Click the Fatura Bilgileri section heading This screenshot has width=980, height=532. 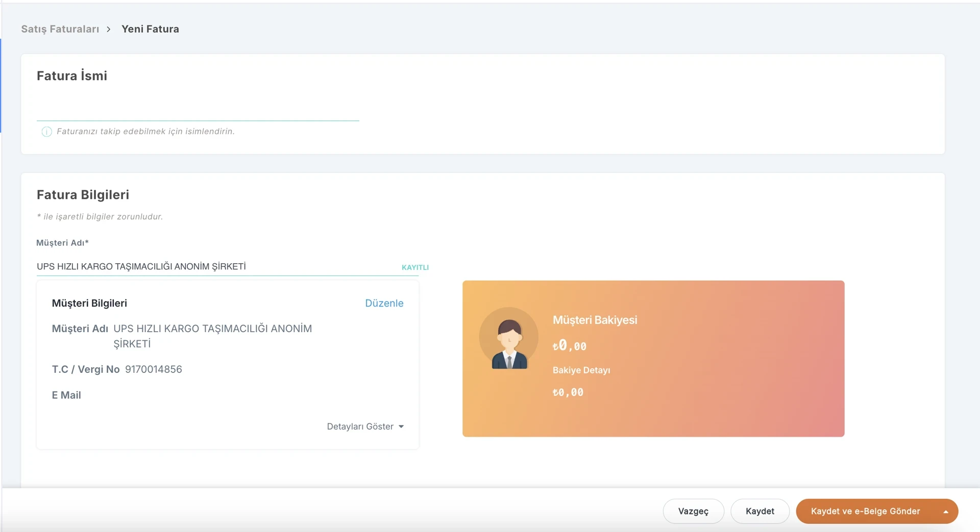click(x=83, y=195)
